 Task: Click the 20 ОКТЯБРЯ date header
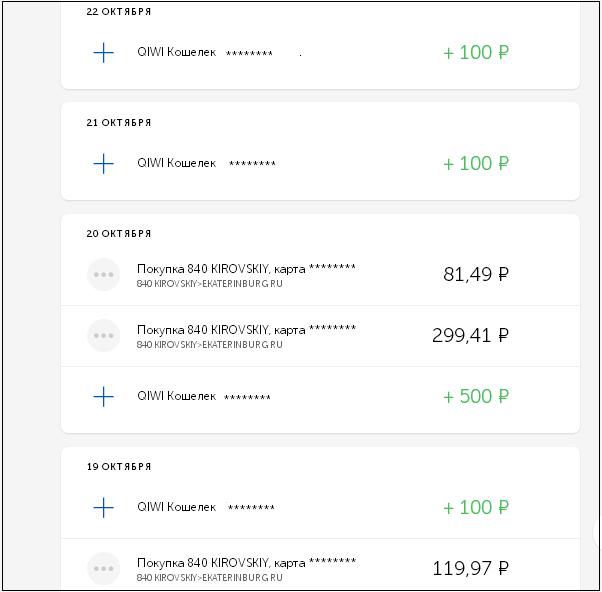(119, 233)
